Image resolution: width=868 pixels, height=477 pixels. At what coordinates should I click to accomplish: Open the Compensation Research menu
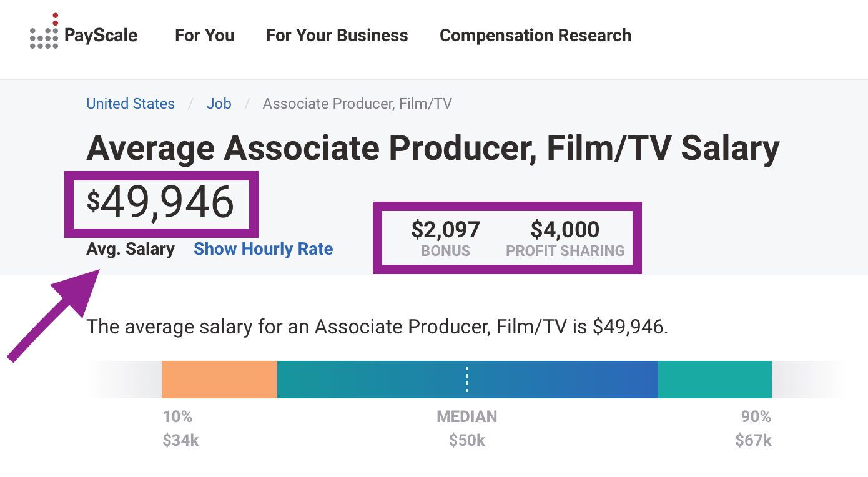pos(535,36)
